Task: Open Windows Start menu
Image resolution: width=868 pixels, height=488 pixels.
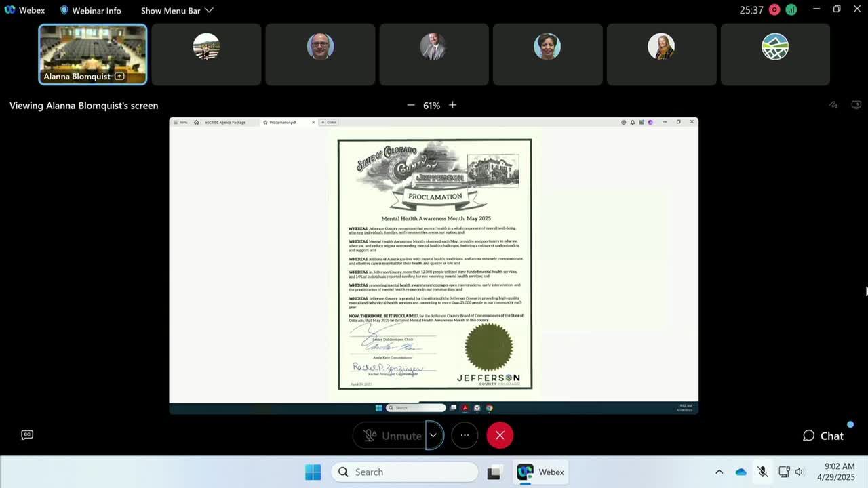Action: [x=313, y=472]
